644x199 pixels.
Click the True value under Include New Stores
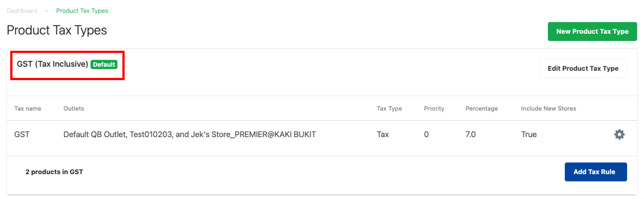click(529, 134)
